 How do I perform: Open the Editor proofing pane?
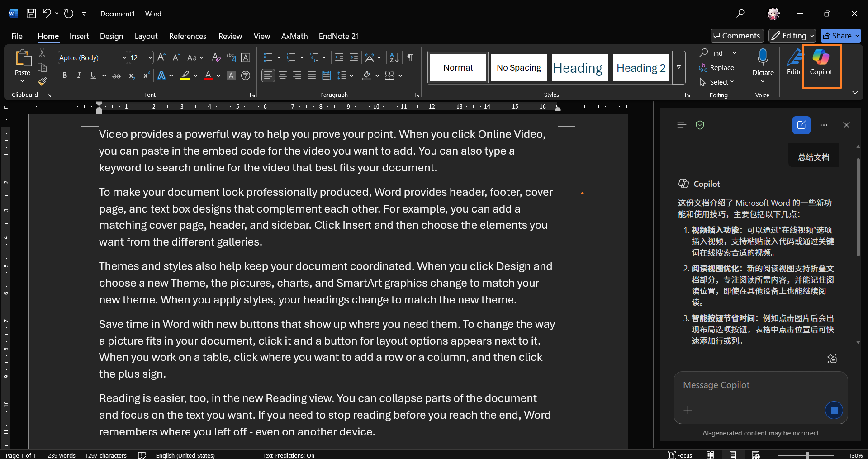click(795, 63)
